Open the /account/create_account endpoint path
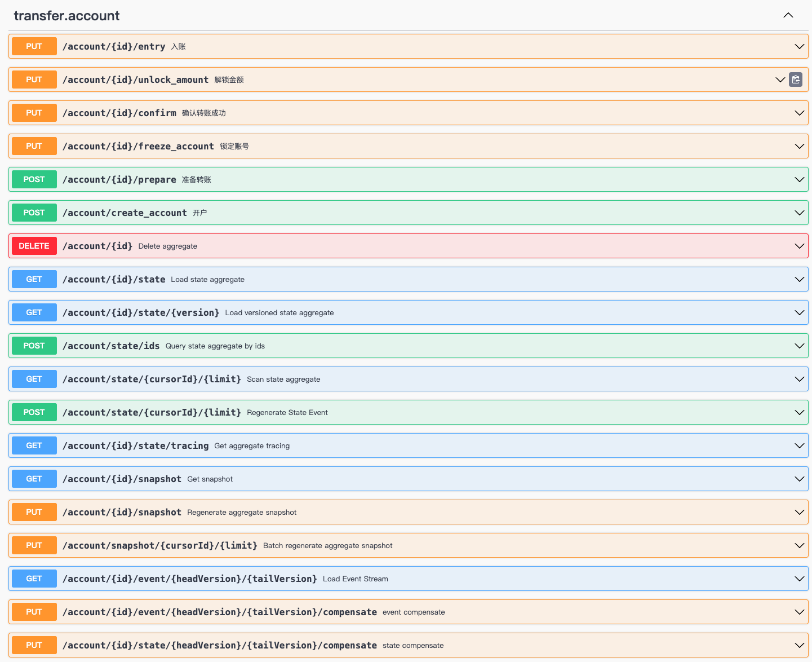Viewport: 812px width, 662px height. [x=125, y=213]
